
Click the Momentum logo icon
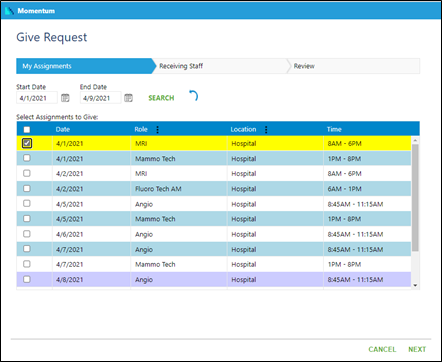pos(9,11)
